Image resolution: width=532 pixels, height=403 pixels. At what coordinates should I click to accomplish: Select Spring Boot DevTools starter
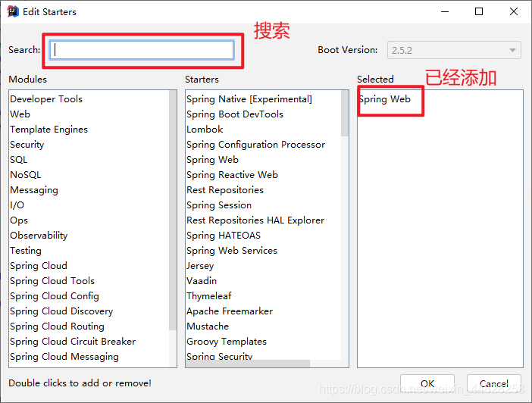[x=235, y=114]
